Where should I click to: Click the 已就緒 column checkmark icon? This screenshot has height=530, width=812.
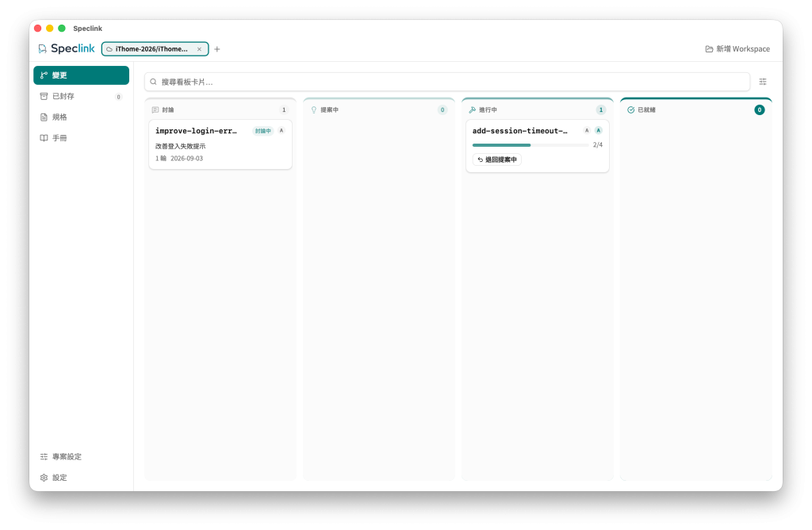coord(630,109)
